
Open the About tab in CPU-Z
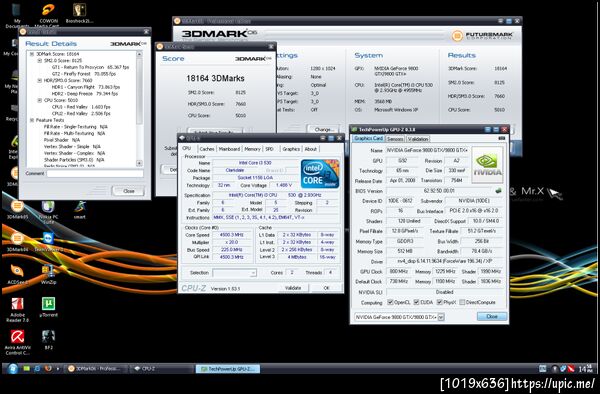310,149
